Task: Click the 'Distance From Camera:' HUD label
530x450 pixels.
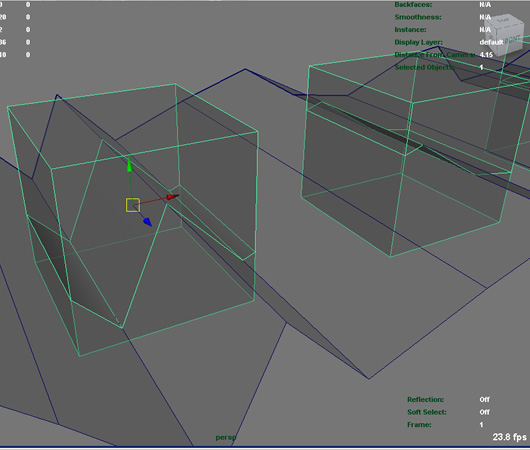Action: [435, 55]
